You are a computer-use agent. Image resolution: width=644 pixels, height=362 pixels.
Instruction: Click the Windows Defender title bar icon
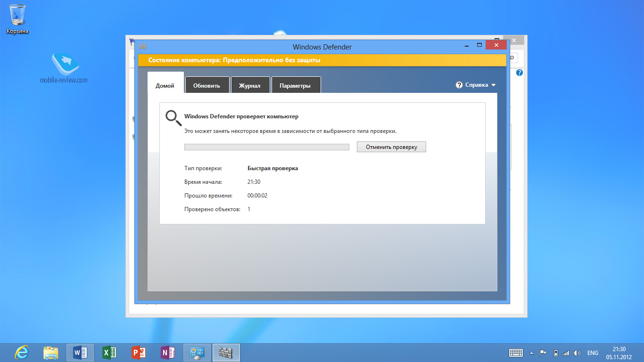tap(142, 47)
